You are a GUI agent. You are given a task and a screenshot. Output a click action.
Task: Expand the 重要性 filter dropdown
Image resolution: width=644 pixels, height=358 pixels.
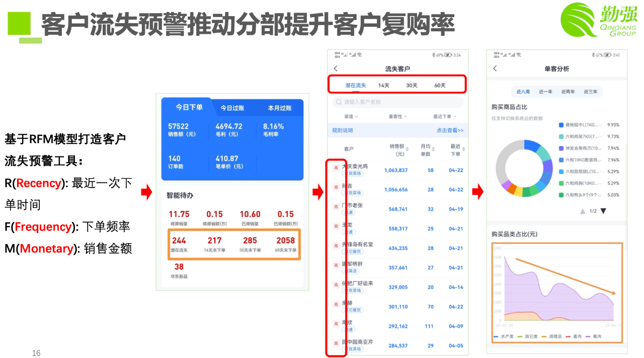click(397, 117)
